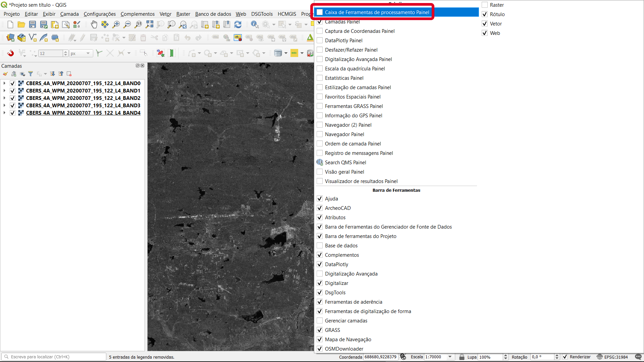Check the Estatísticas Painel option

[320, 78]
